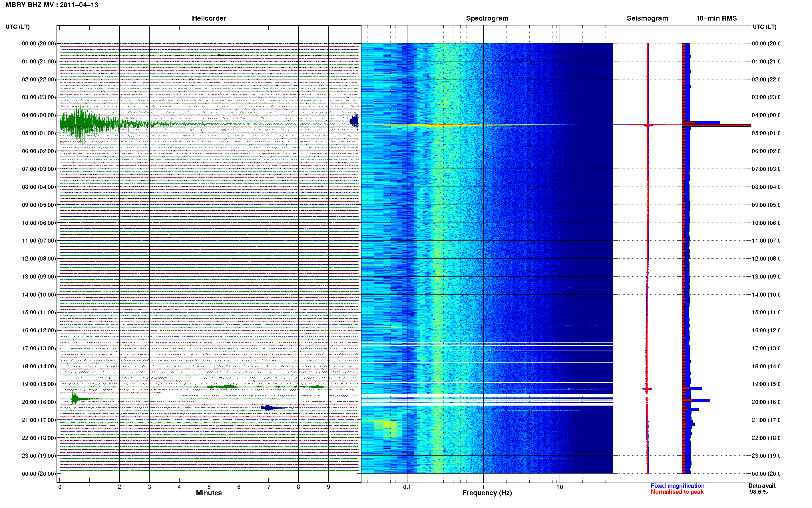Select the 0.1 frequency tick label
812x508 pixels.
coord(407,487)
